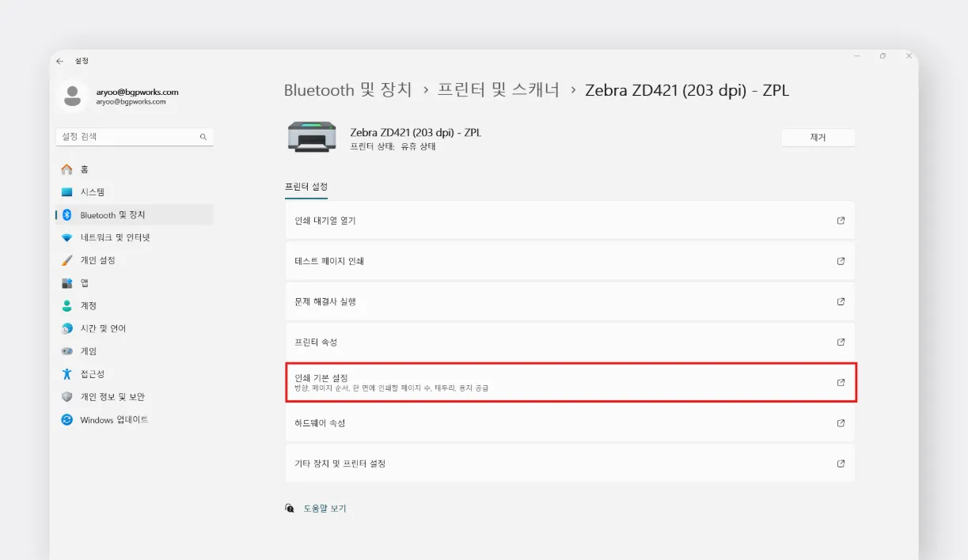This screenshot has height=560, width=968.
Task: Select 계정 in the sidebar
Action: (135, 305)
